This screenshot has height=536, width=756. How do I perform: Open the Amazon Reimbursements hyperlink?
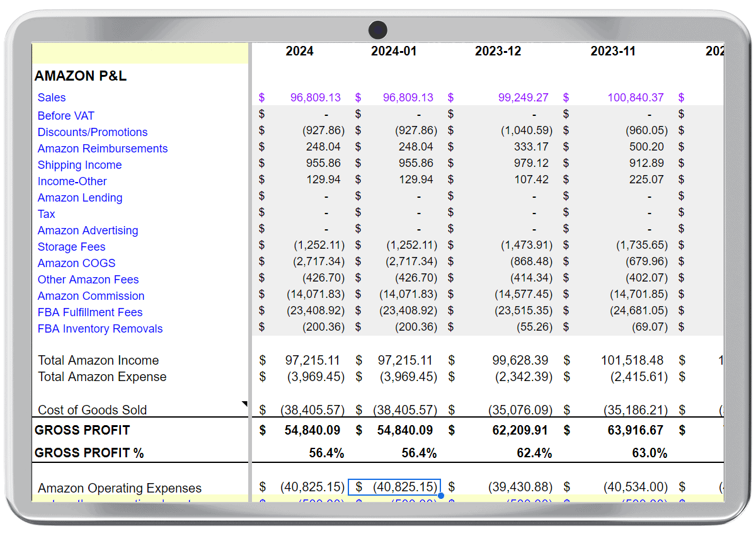(x=103, y=149)
